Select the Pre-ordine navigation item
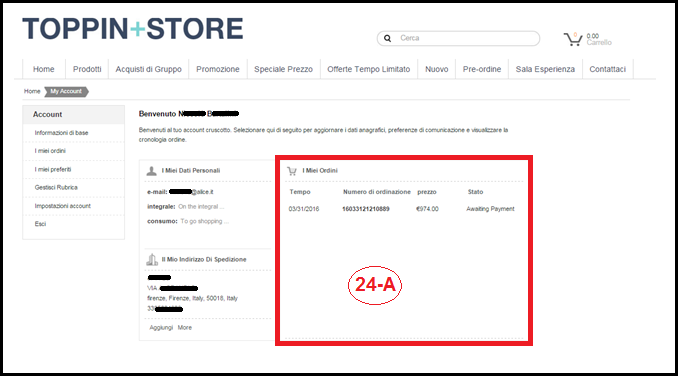678x376 pixels. 482,69
